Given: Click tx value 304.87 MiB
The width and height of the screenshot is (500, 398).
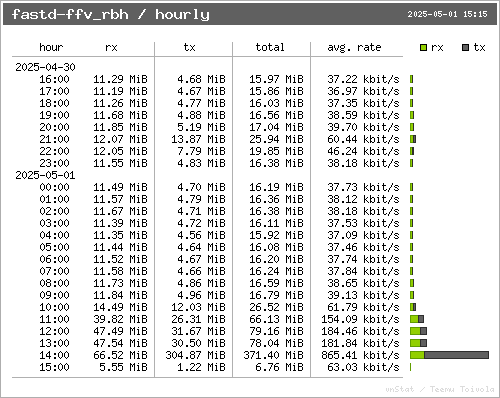Looking at the screenshot, I should point(195,355).
